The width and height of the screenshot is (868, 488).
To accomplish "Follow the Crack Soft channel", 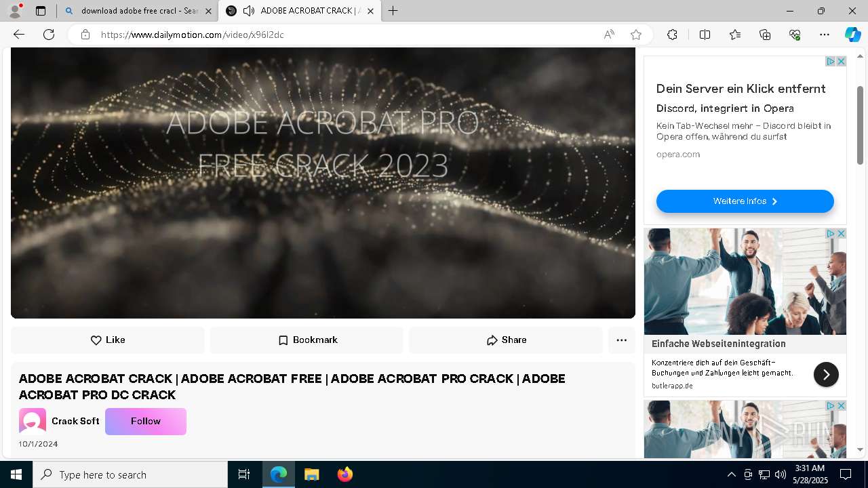I will [x=146, y=421].
